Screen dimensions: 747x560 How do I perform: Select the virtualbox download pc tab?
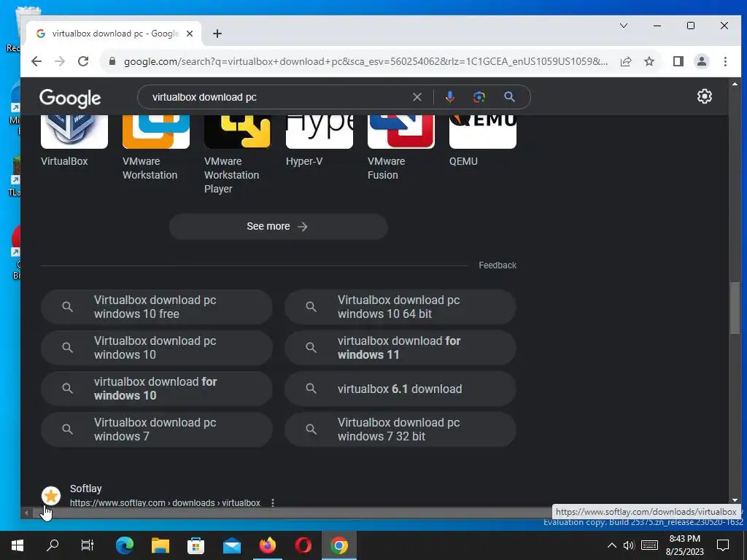115,34
